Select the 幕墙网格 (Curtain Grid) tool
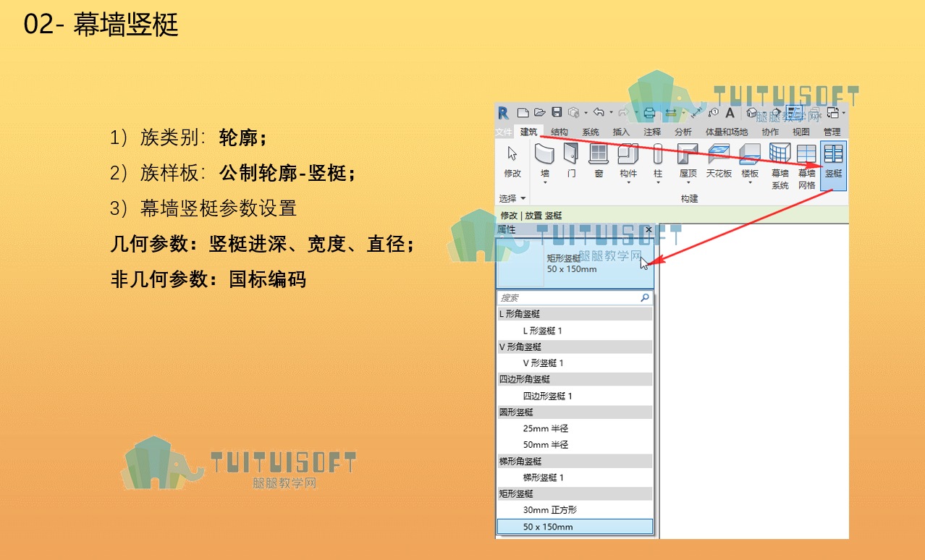The image size is (925, 560). pos(807,166)
